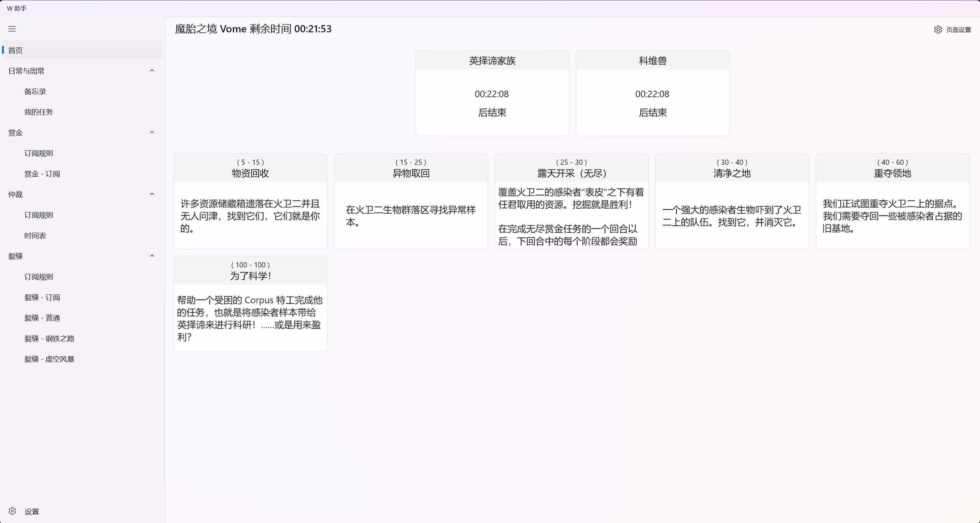Click the 英择谛家族 countdown card
This screenshot has width=980, height=523.
click(492, 93)
